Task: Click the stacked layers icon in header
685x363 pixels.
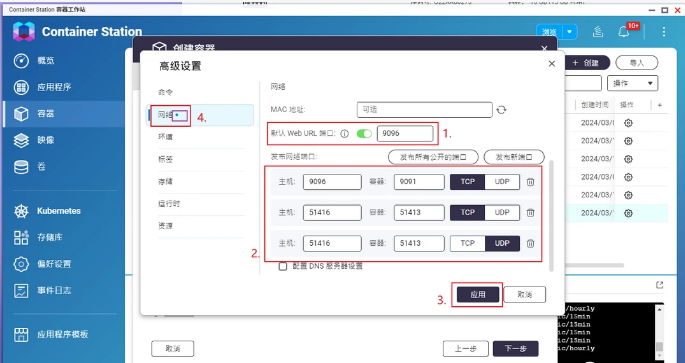Action: (598, 31)
